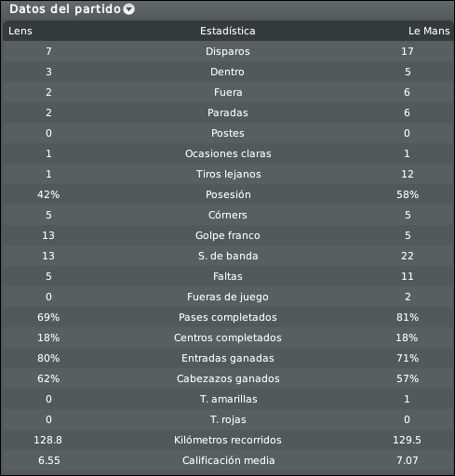Click the Fueras de juego label
The width and height of the screenshot is (455, 476).
pos(228,297)
